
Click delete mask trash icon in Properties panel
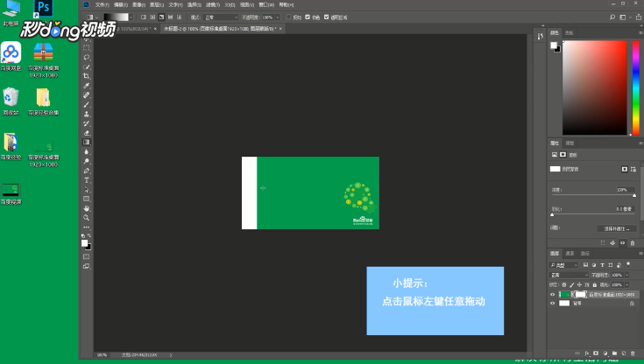633,243
